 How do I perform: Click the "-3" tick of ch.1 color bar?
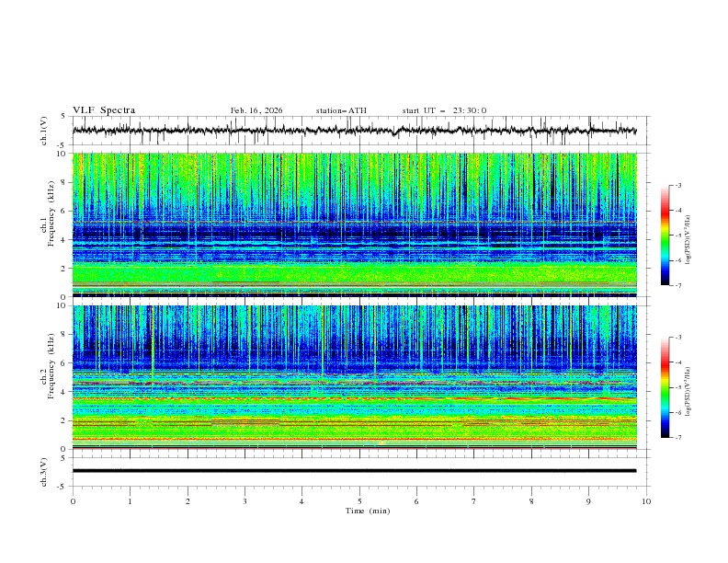pyautogui.click(x=677, y=185)
